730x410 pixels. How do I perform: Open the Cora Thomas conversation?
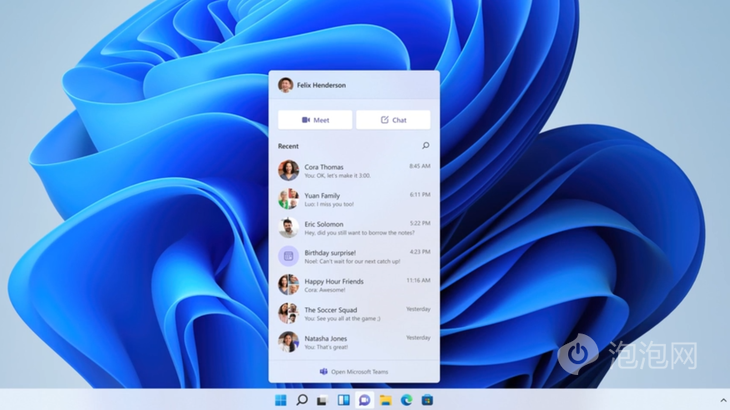click(354, 171)
